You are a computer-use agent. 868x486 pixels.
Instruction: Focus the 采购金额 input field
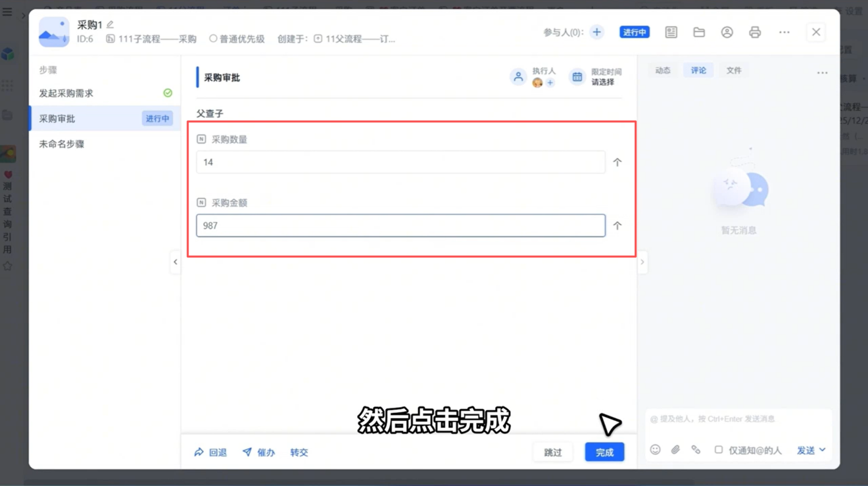pyautogui.click(x=400, y=226)
